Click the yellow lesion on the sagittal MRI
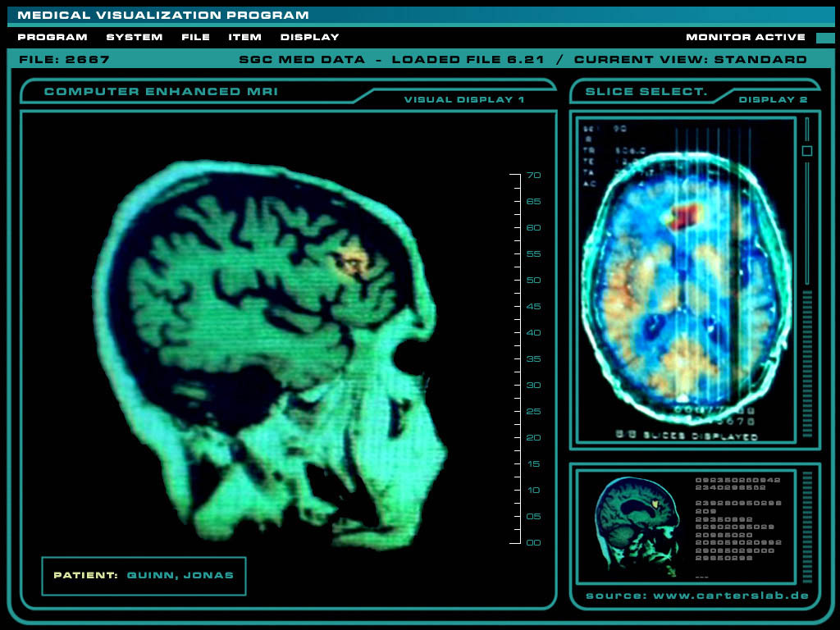Viewport: 840px width, 630px height. [x=351, y=262]
